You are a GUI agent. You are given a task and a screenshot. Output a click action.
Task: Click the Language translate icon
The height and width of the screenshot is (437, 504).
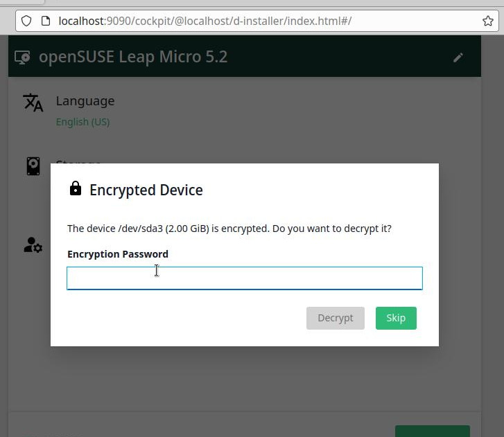[x=33, y=102]
